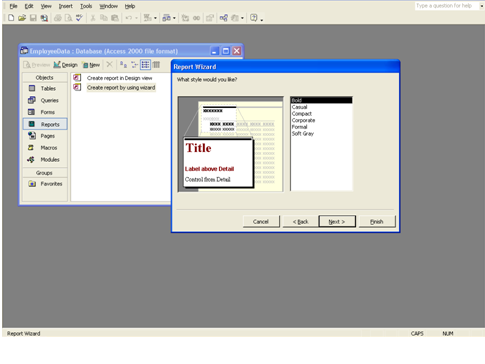Click the Type a question for help box
Screen dimensions: 485x364
[447, 6]
